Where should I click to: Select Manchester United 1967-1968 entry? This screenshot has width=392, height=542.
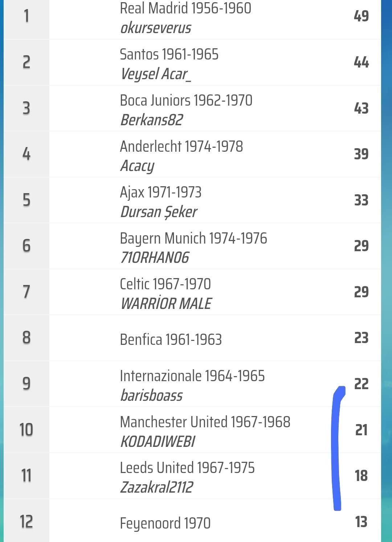point(205,422)
